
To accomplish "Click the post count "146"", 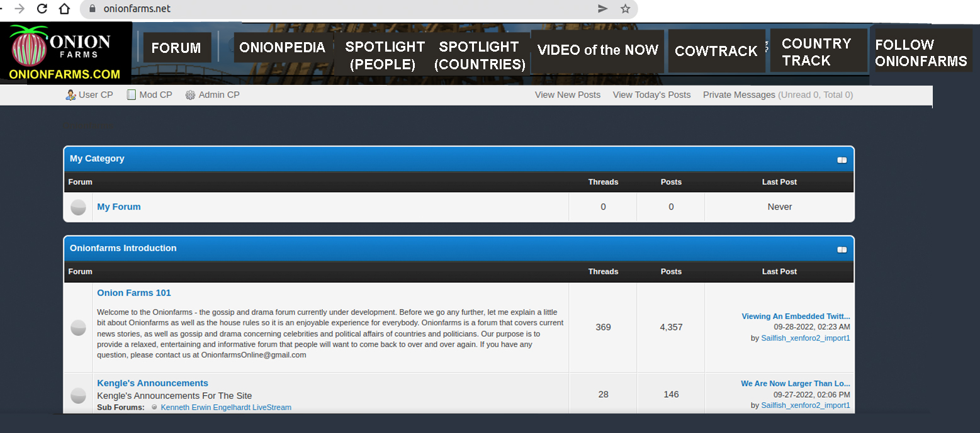I will [671, 395].
